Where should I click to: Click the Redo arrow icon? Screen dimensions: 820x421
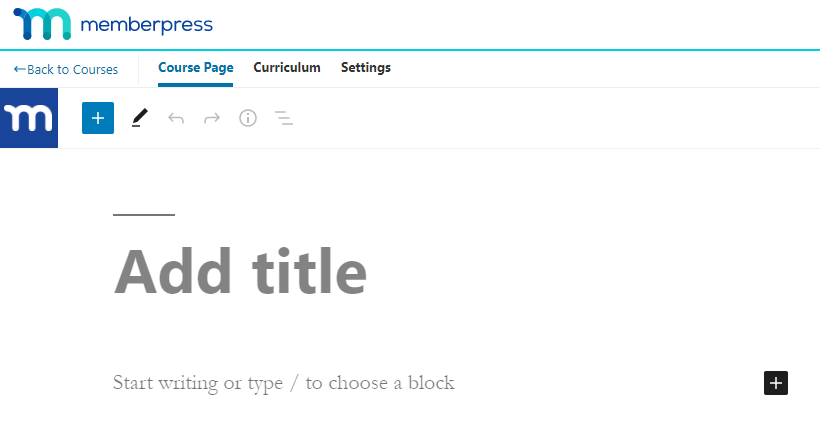(212, 118)
